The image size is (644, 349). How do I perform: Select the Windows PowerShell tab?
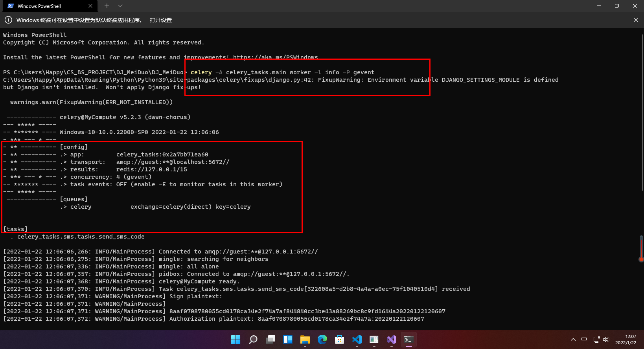(x=50, y=6)
